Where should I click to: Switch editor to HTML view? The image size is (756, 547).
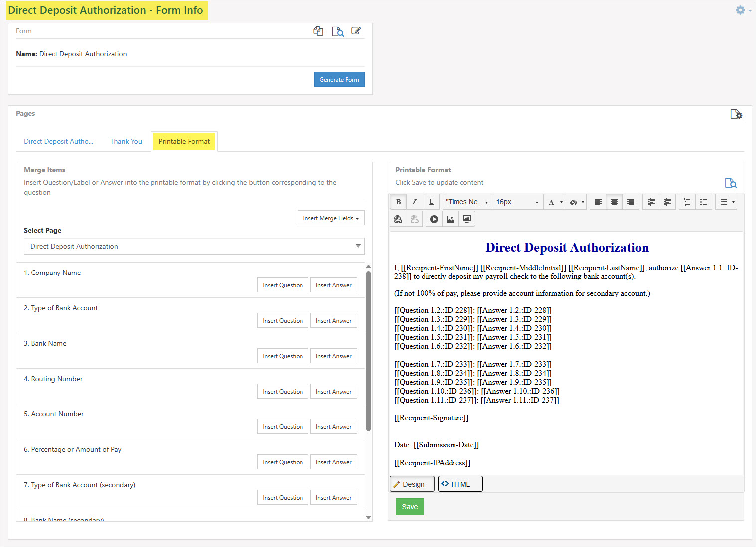(460, 484)
